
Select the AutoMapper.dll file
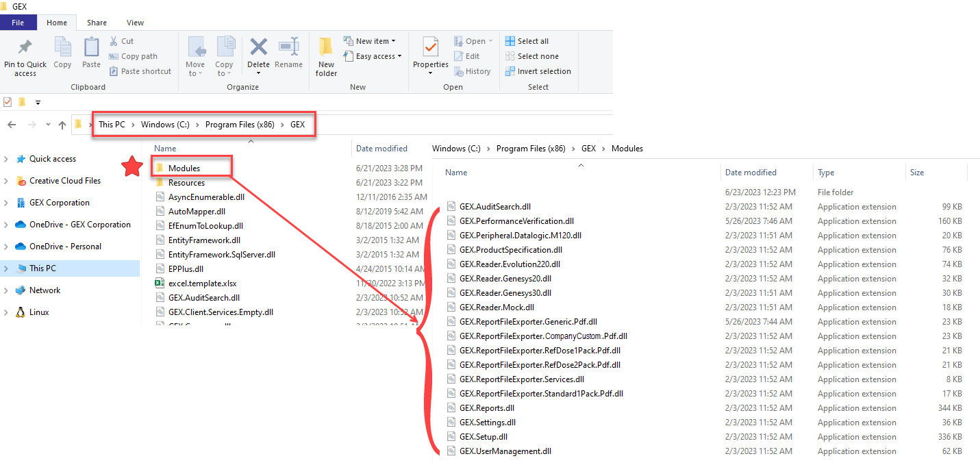click(197, 212)
